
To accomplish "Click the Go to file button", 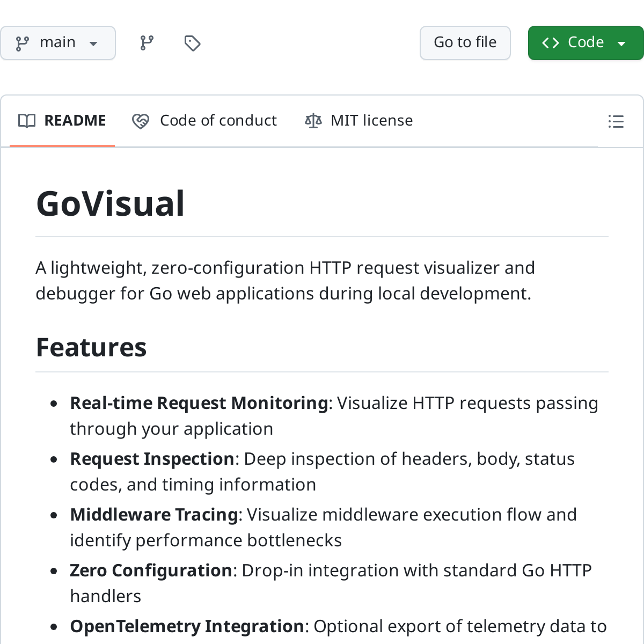I will 465,43.
